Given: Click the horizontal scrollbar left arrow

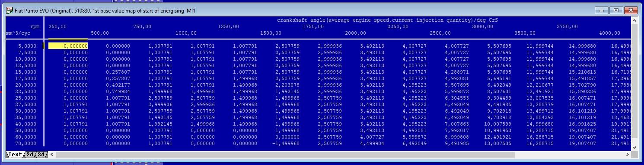Looking at the screenshot, I should [52, 154].
